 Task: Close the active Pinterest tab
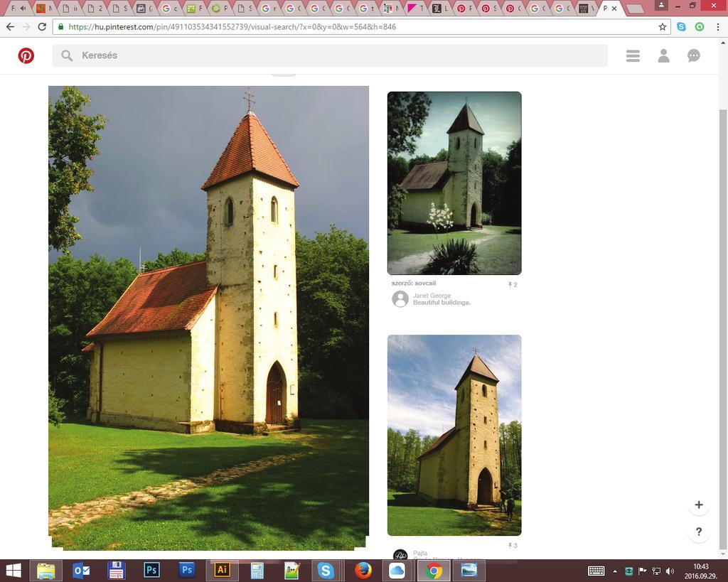614,9
